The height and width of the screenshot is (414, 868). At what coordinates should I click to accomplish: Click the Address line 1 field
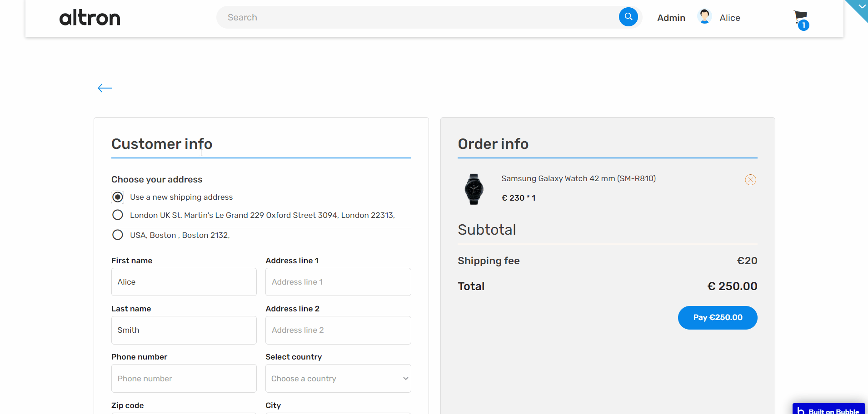click(338, 282)
